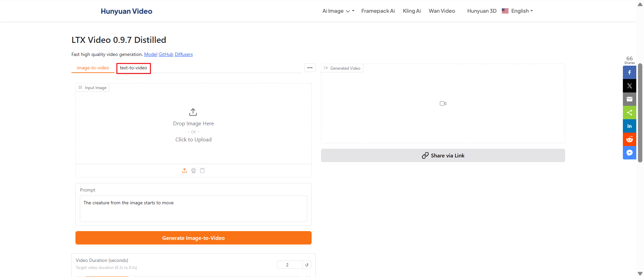Reset the Video Duration value
This screenshot has width=644, height=277.
(x=307, y=265)
